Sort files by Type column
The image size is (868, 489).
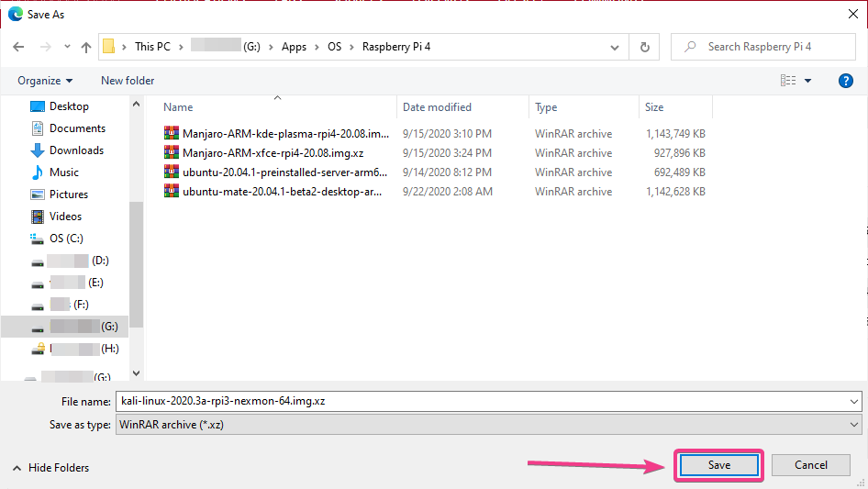[x=546, y=106]
